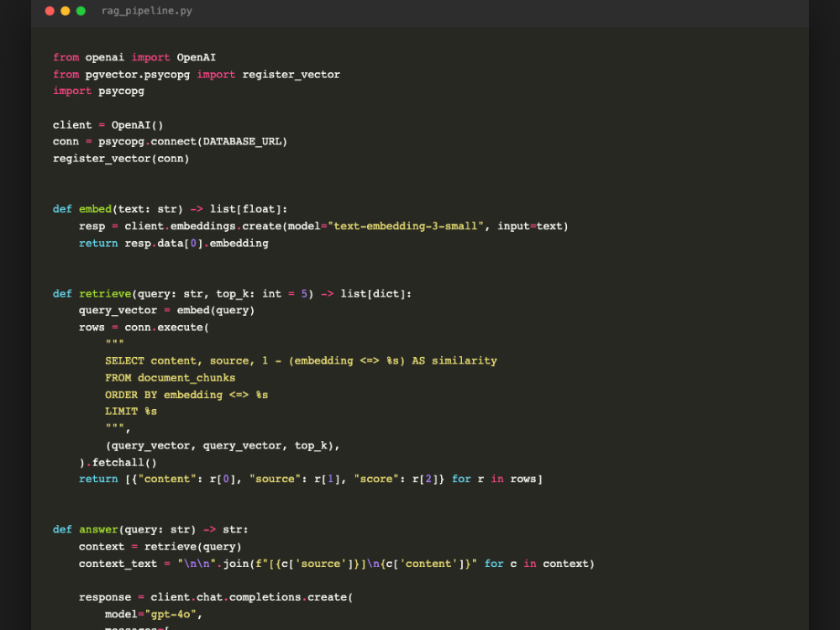Click 'conn.execute(' in the rows assignment
Viewport: 840px width, 630px height.
pos(166,328)
